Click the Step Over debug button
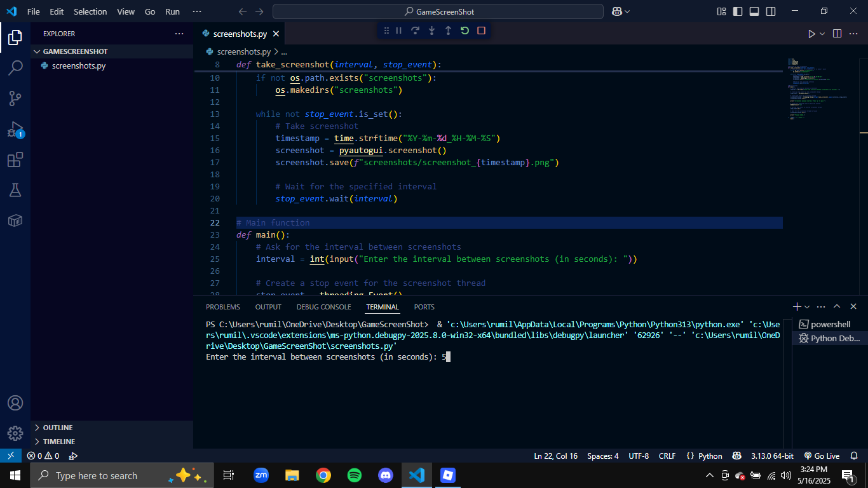This screenshot has height=488, width=868. (x=415, y=30)
